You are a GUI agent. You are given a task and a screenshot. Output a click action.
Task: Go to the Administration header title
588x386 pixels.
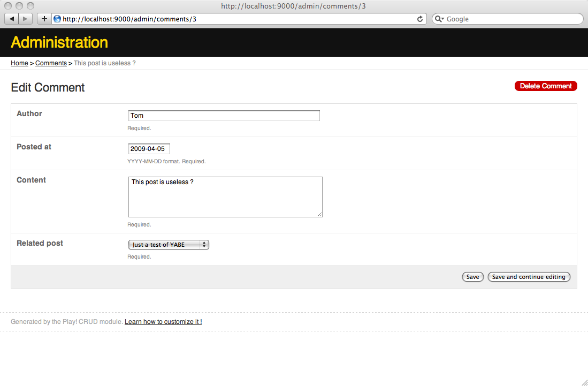point(59,42)
